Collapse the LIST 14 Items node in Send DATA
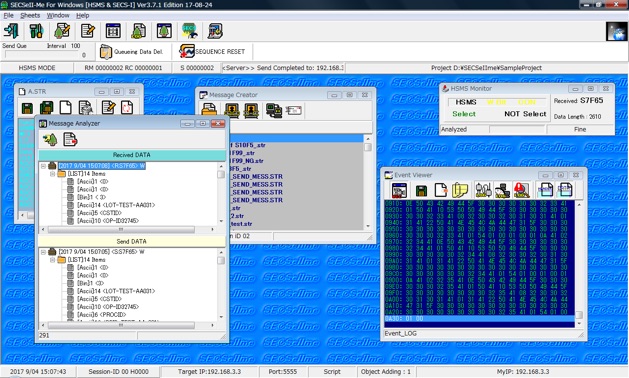This screenshot has height=378, width=629. 52,260
